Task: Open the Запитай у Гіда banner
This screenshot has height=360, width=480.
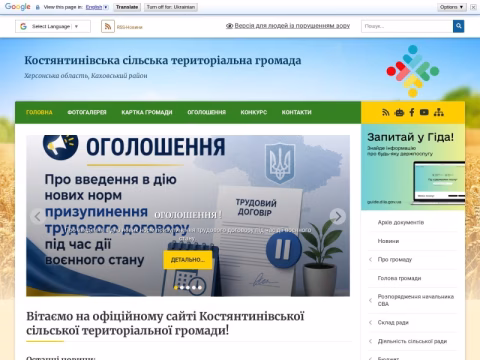Action: pyautogui.click(x=413, y=167)
